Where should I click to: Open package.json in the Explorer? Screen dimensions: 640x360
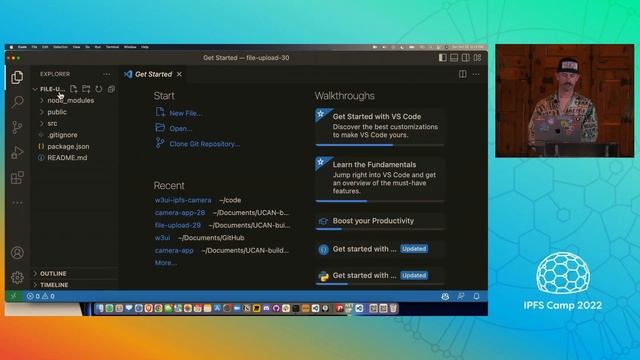click(68, 146)
